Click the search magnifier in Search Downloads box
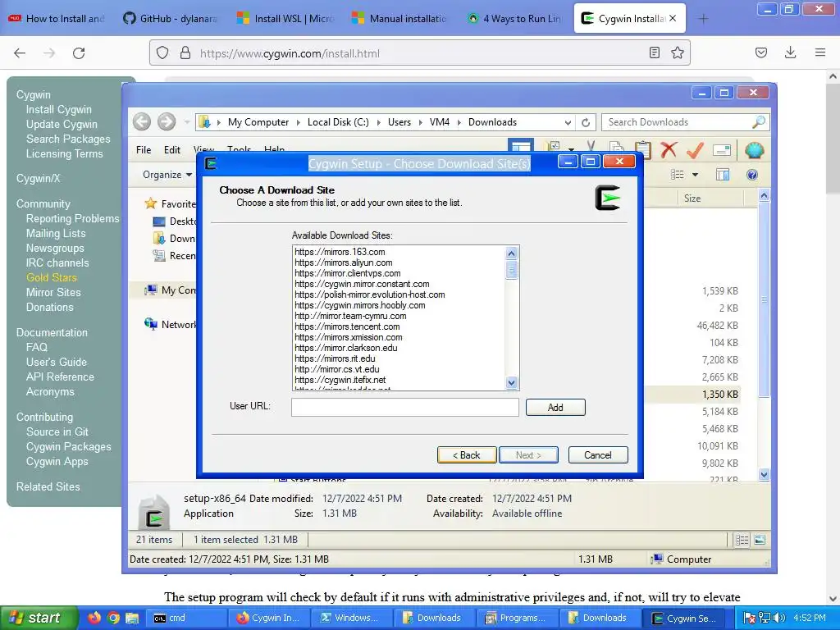Viewport: 840px width, 630px height. (759, 122)
